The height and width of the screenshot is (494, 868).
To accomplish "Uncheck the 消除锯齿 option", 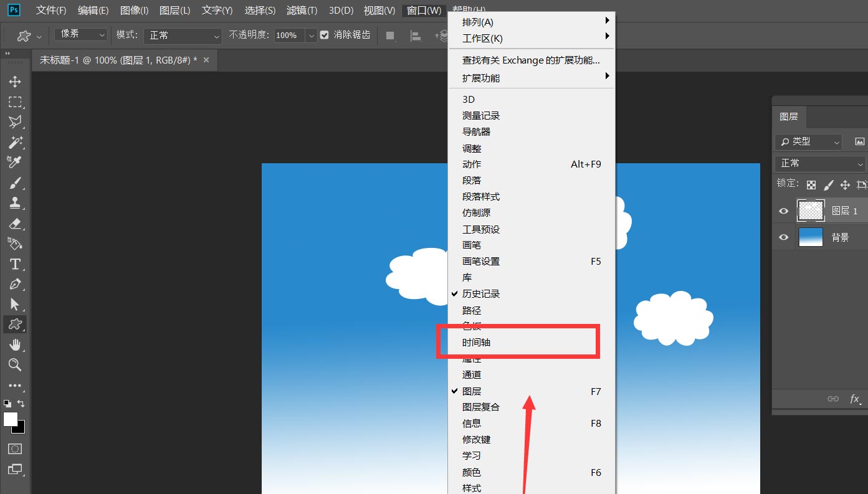I will coord(324,35).
